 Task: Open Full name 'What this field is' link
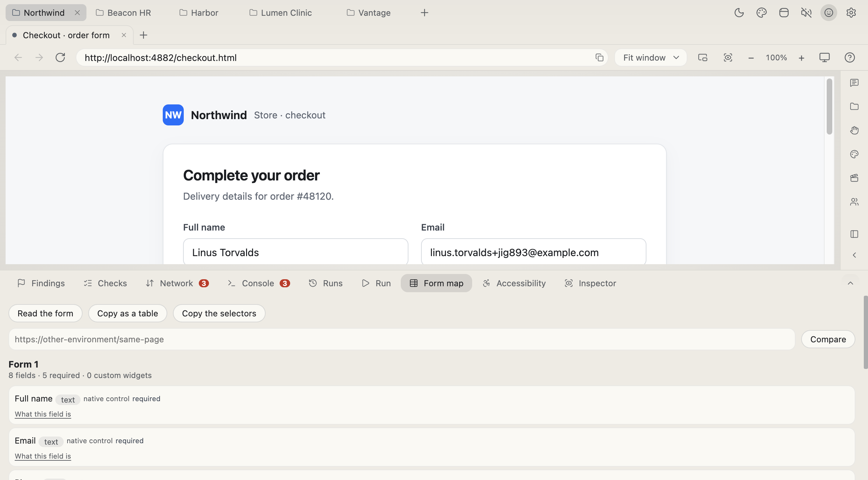coord(43,414)
